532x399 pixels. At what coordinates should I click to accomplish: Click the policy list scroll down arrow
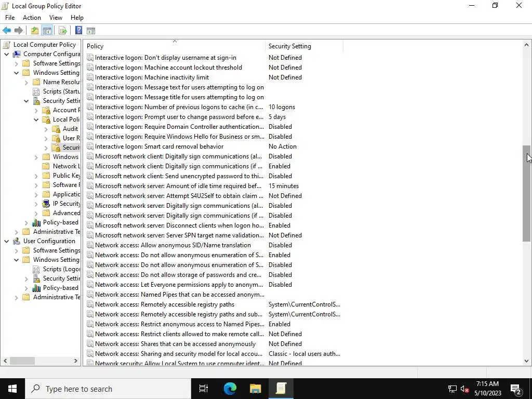526,361
